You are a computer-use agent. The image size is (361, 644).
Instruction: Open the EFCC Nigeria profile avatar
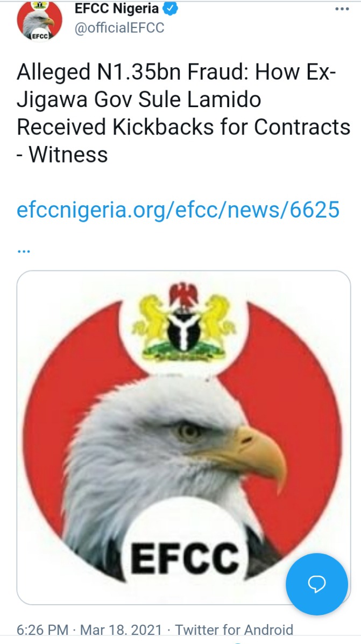pos(39,20)
